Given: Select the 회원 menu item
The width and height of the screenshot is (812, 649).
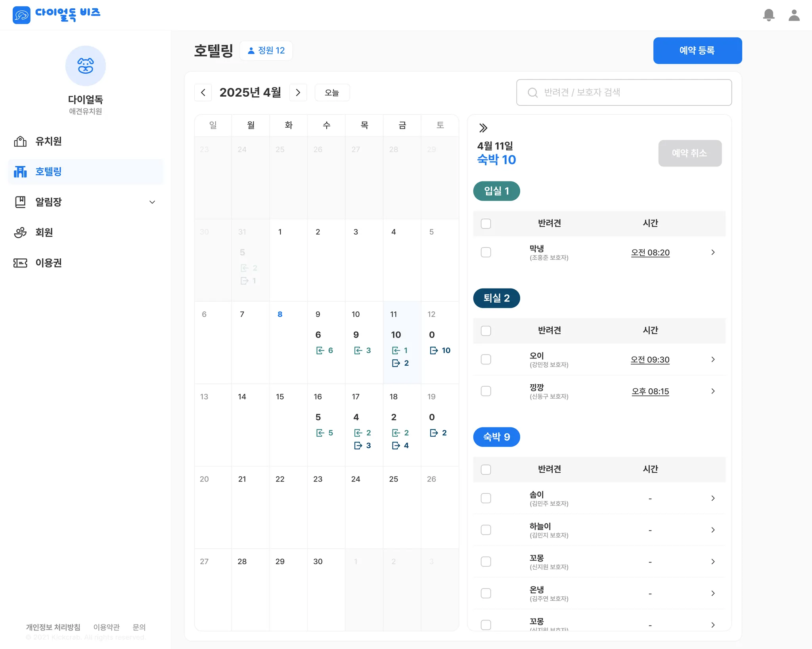Looking at the screenshot, I should 44,232.
